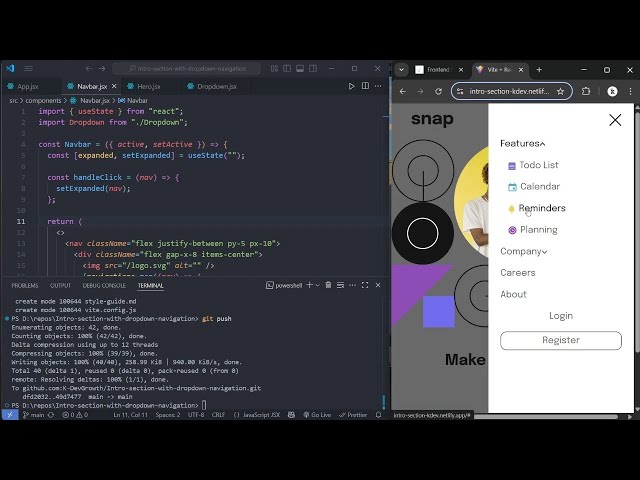This screenshot has height=480, width=640.
Task: Open terminal panel more actions ellipsis
Action: tap(353, 285)
